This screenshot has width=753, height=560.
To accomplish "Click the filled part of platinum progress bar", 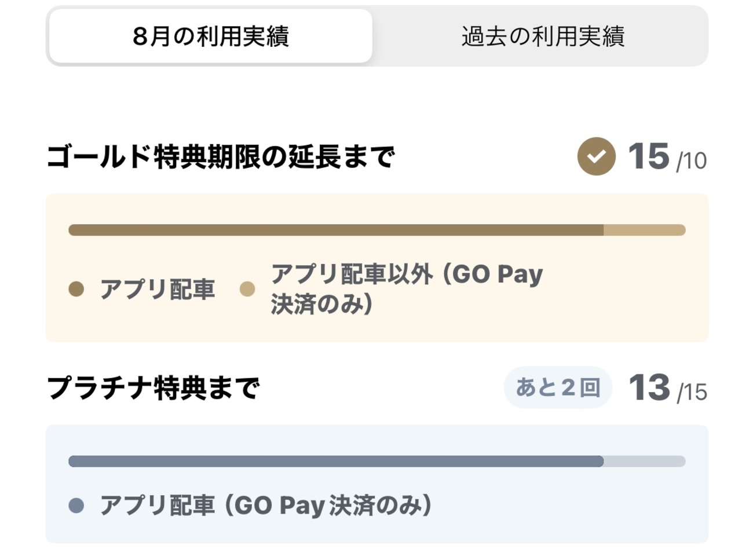I will (x=336, y=462).
